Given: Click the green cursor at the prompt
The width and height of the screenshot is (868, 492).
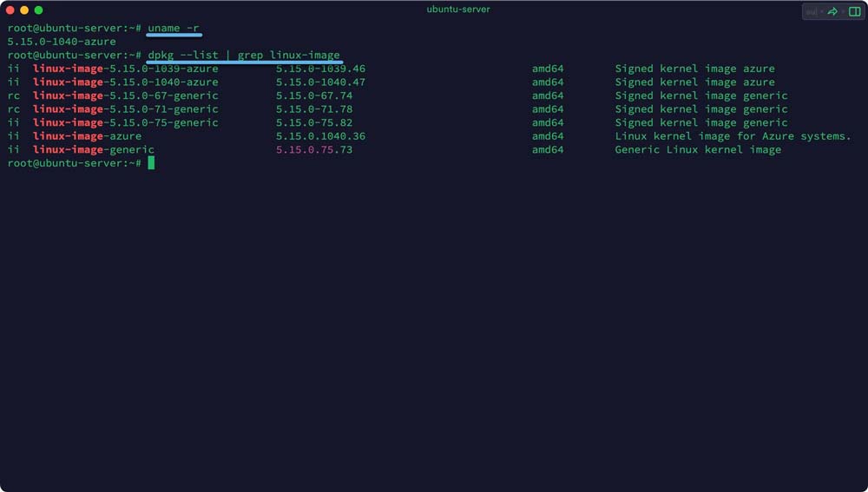Looking at the screenshot, I should (x=151, y=163).
